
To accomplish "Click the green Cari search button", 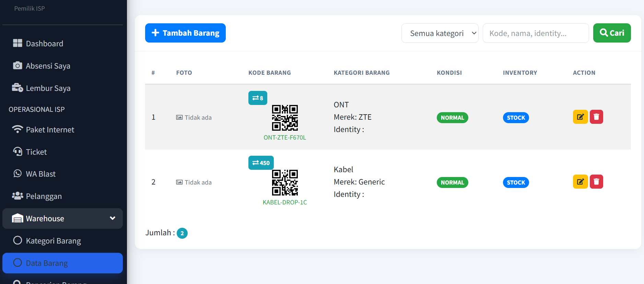I will click(612, 33).
